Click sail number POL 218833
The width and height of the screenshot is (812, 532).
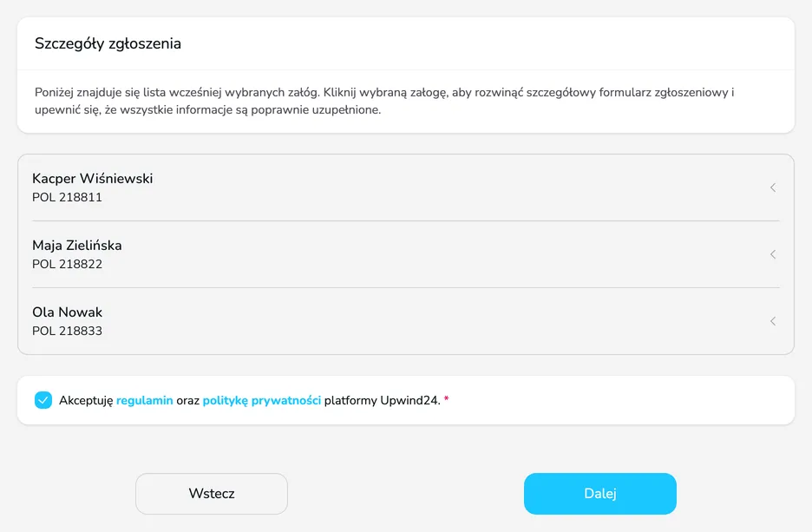point(68,331)
